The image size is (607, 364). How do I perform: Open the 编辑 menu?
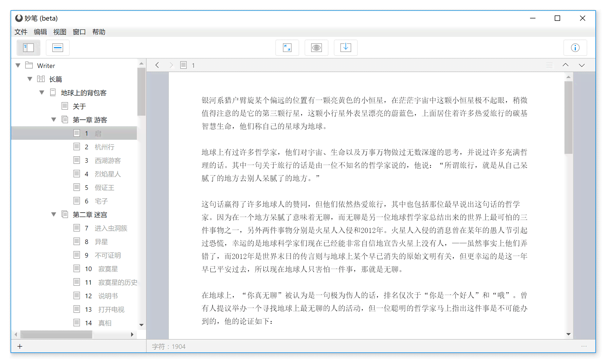40,32
